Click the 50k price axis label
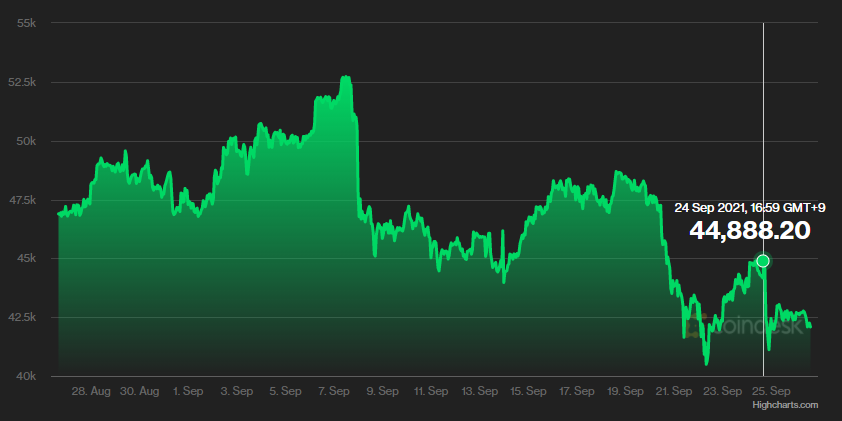The image size is (842, 421). click(27, 141)
